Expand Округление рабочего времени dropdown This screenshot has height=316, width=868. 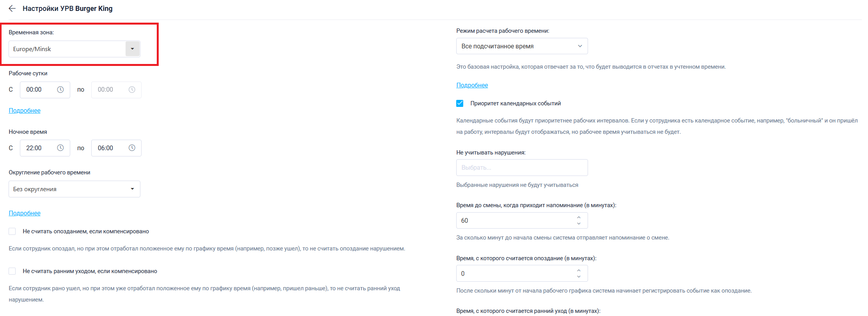click(74, 189)
